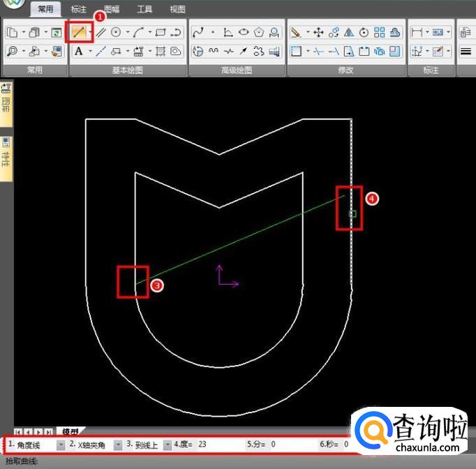The image size is (476, 469).
Task: Click the Rectangle tool
Action: [161, 32]
